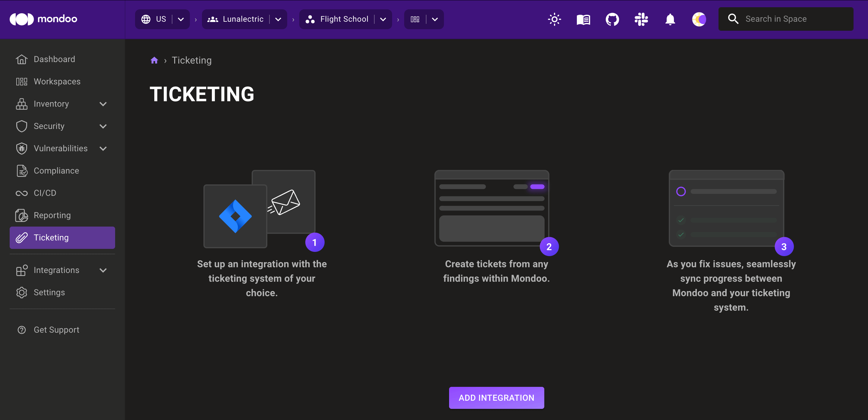The width and height of the screenshot is (868, 420).
Task: Toggle the light theme sun icon
Action: (554, 19)
